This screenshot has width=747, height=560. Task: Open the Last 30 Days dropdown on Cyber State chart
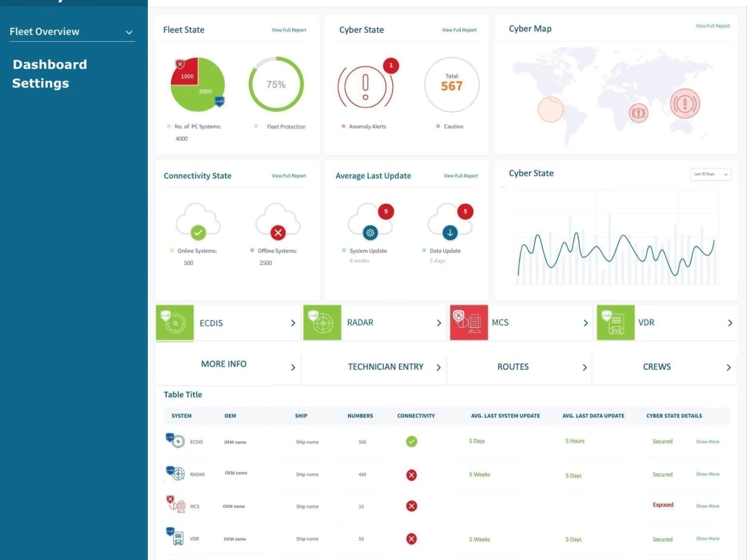710,174
